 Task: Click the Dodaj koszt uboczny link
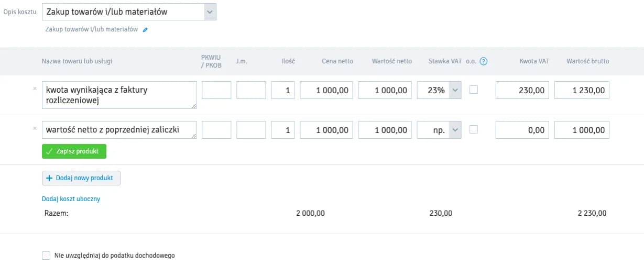(71, 199)
